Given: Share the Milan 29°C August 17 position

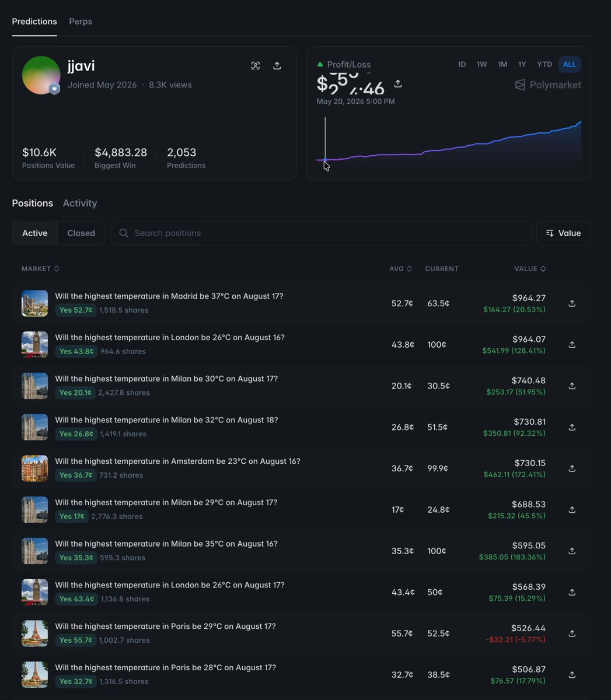Looking at the screenshot, I should pos(572,510).
